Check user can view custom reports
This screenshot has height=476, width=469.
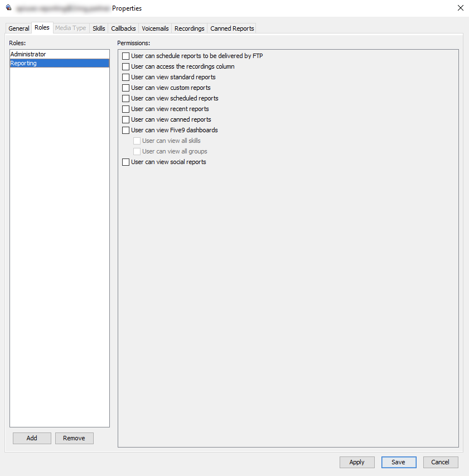click(x=125, y=88)
